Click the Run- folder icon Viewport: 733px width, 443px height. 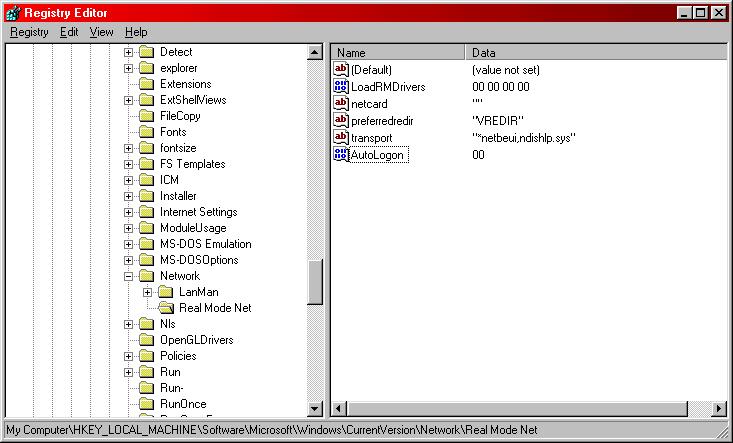pyautogui.click(x=147, y=388)
